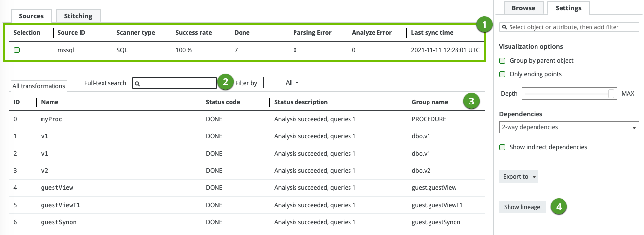Click the magnifier icon in the filter field
Screen dimensions: 644x235
505,27
